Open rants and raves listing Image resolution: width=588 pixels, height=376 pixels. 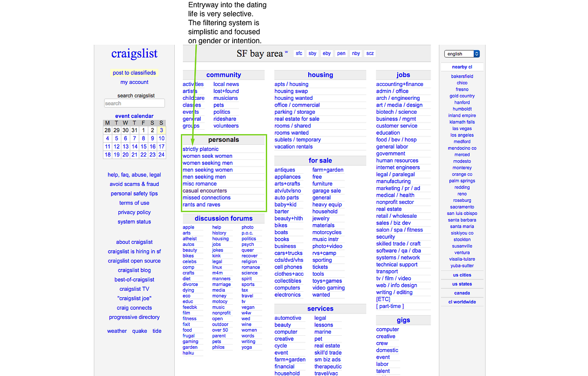[x=202, y=205]
